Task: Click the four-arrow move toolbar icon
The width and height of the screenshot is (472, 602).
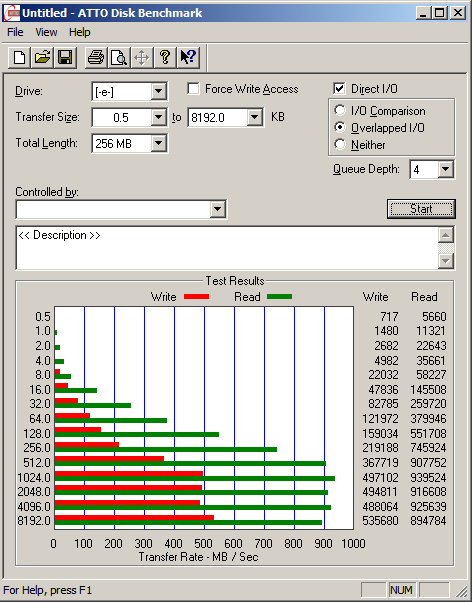Action: click(142, 58)
